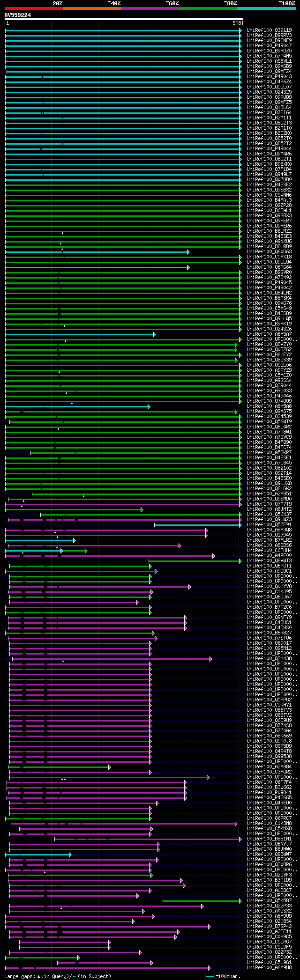Open hit UniRef100_B9RRV3
Viewport: 300px width, 980px height.
(x=269, y=36)
